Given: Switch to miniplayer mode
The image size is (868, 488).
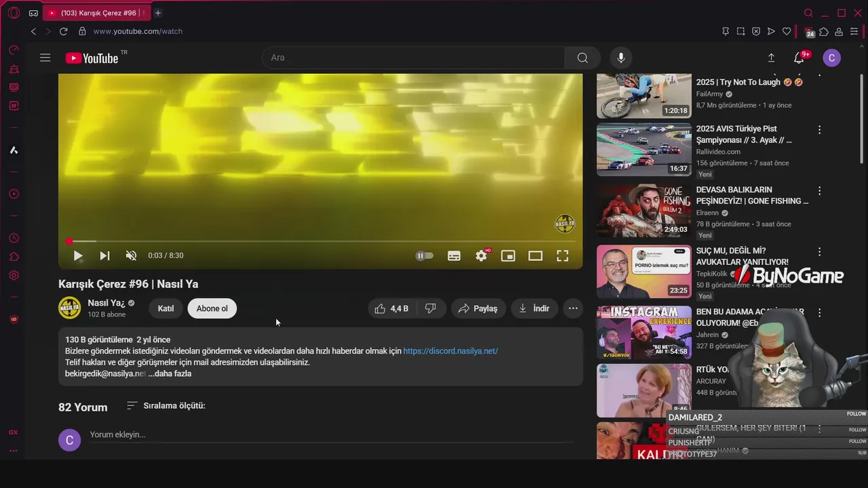Looking at the screenshot, I should click(x=509, y=256).
